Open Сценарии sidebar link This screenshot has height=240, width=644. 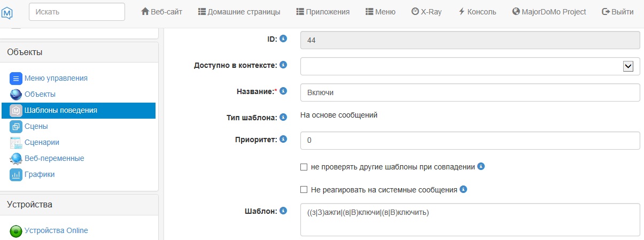click(x=42, y=142)
